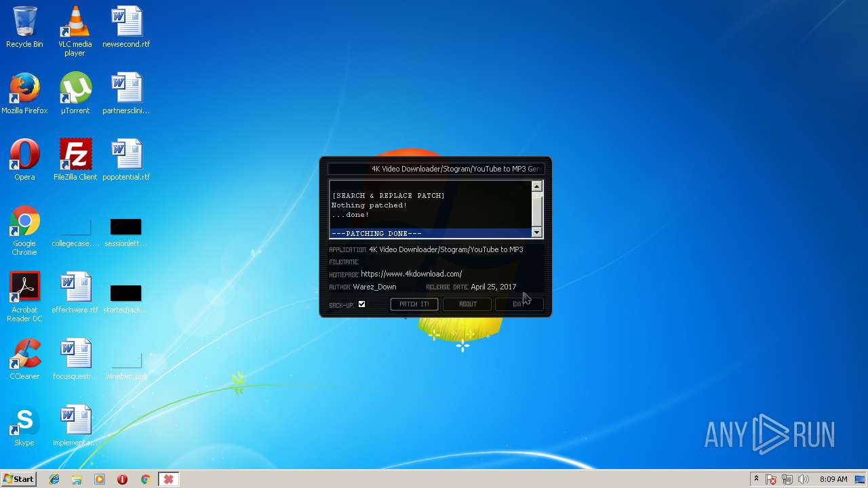
Task: Open the Action Center flag icon
Action: tap(771, 479)
